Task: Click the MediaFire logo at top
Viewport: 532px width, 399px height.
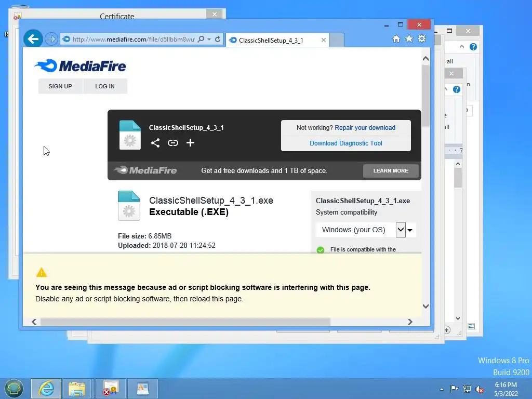Action: pos(80,66)
